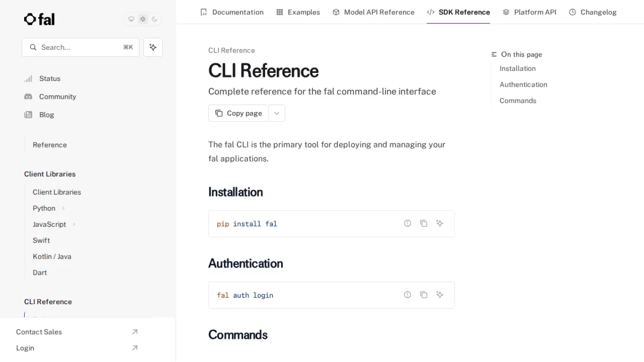This screenshot has width=644, height=362.
Task: Ask AI about fal auth login code
Action: [440, 294]
